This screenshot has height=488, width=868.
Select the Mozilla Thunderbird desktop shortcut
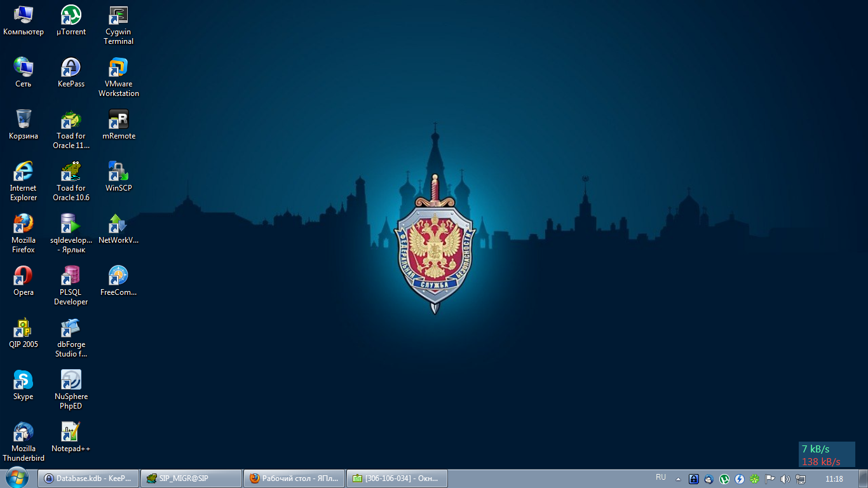pyautogui.click(x=24, y=442)
